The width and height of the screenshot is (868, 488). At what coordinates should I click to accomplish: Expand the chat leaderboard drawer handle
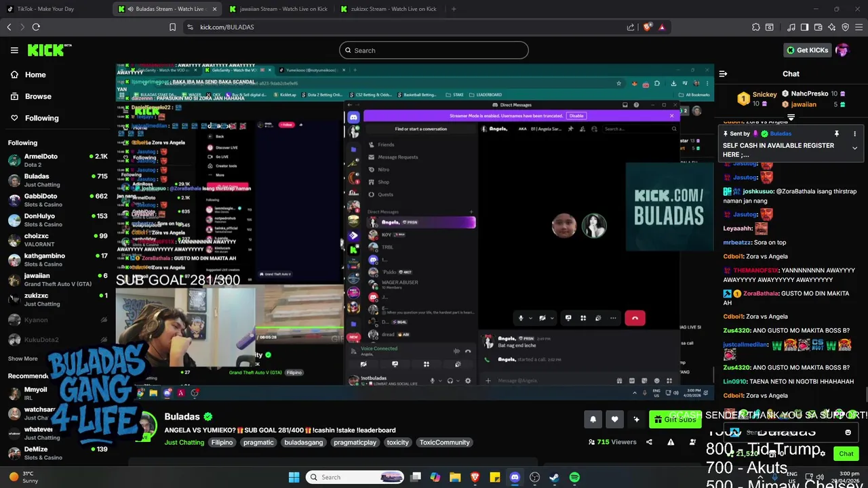pyautogui.click(x=791, y=117)
